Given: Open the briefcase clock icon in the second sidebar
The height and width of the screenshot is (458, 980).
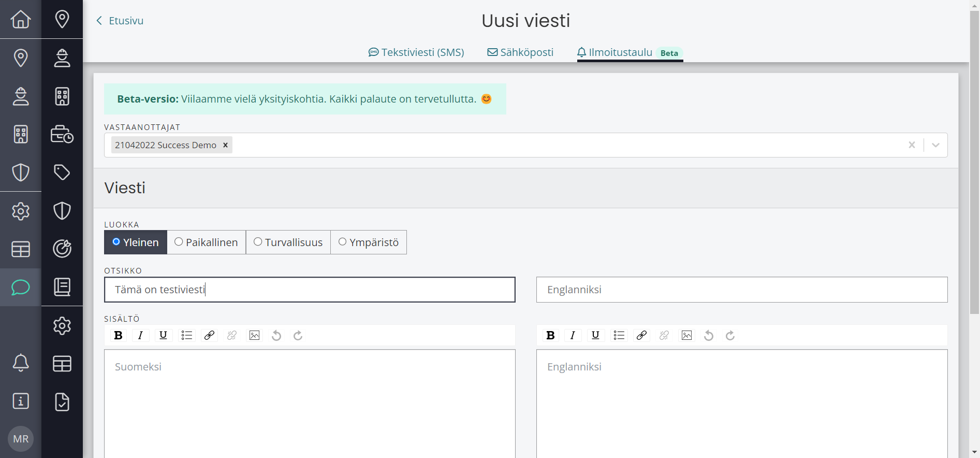Looking at the screenshot, I should [62, 134].
